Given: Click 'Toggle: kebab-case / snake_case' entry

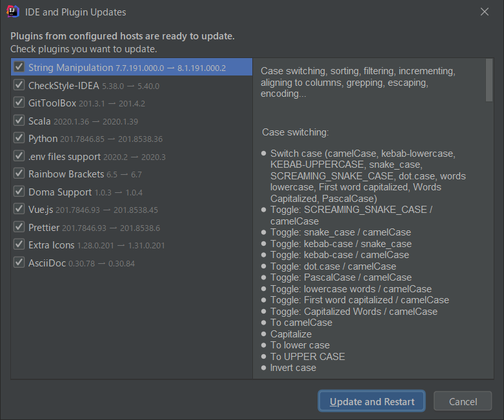Looking at the screenshot, I should point(341,244).
